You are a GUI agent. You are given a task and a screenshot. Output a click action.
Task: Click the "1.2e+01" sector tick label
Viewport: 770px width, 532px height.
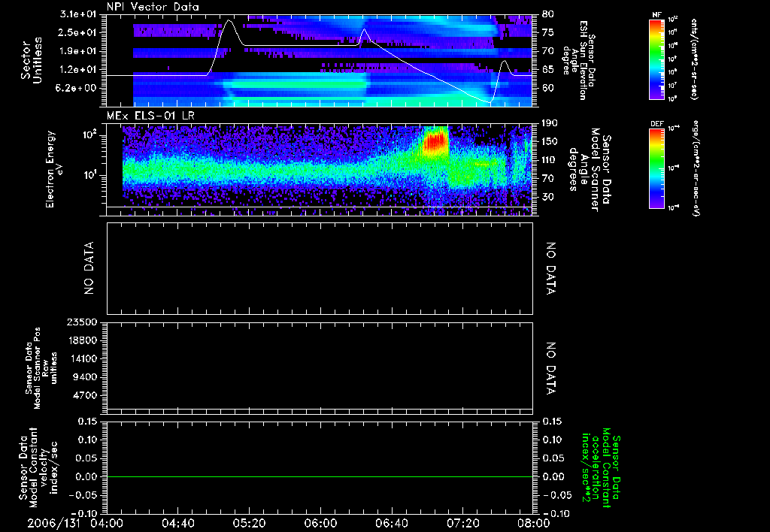tap(78, 70)
